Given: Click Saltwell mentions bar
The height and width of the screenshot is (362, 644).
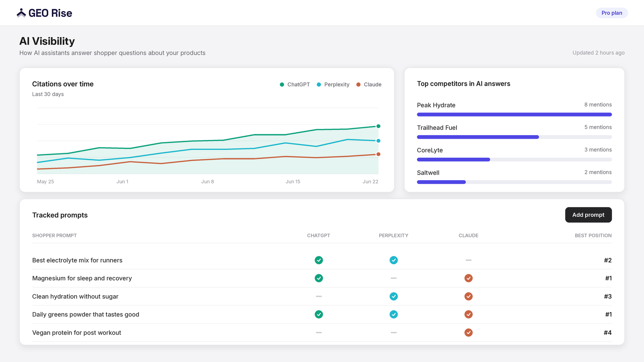Looking at the screenshot, I should coord(514,182).
